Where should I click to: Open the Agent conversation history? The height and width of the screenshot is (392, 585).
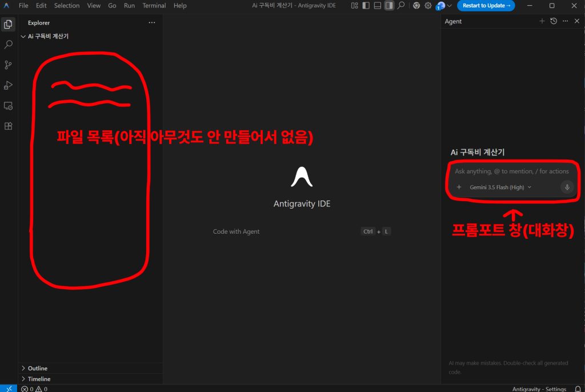(x=554, y=21)
